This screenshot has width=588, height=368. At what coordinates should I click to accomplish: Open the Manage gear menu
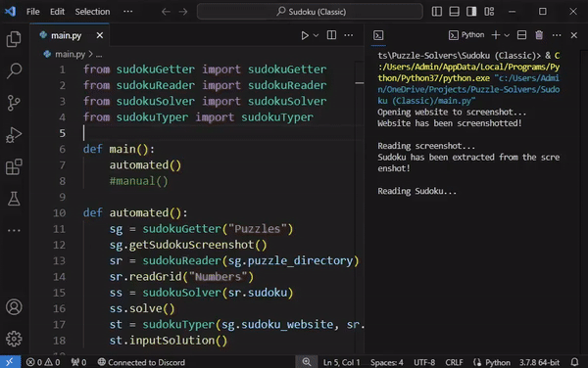(x=14, y=339)
